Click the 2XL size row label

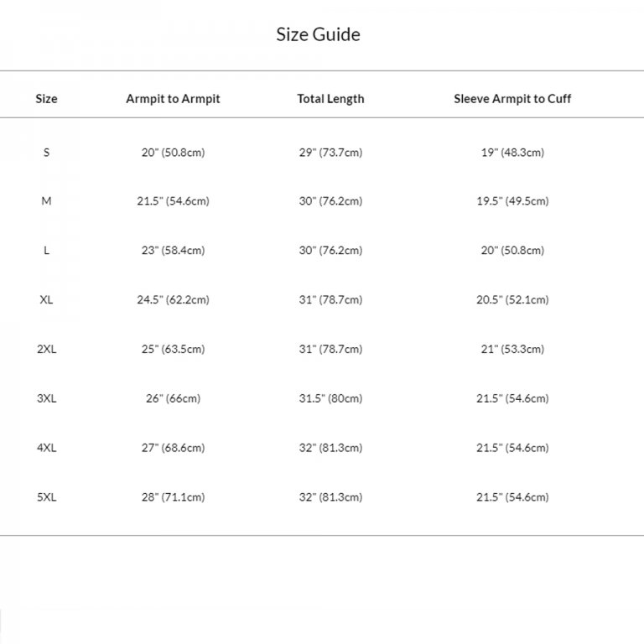click(46, 349)
